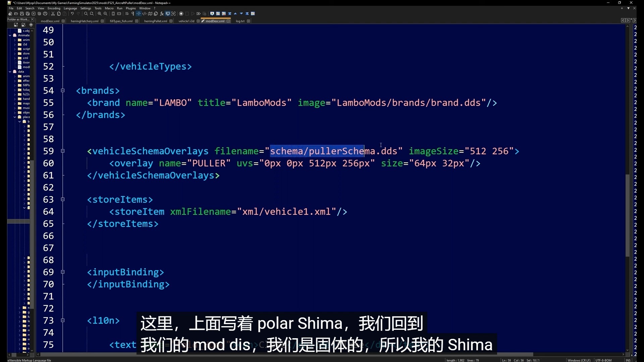
Task: Toggle Word Wrap
Action: (127, 14)
